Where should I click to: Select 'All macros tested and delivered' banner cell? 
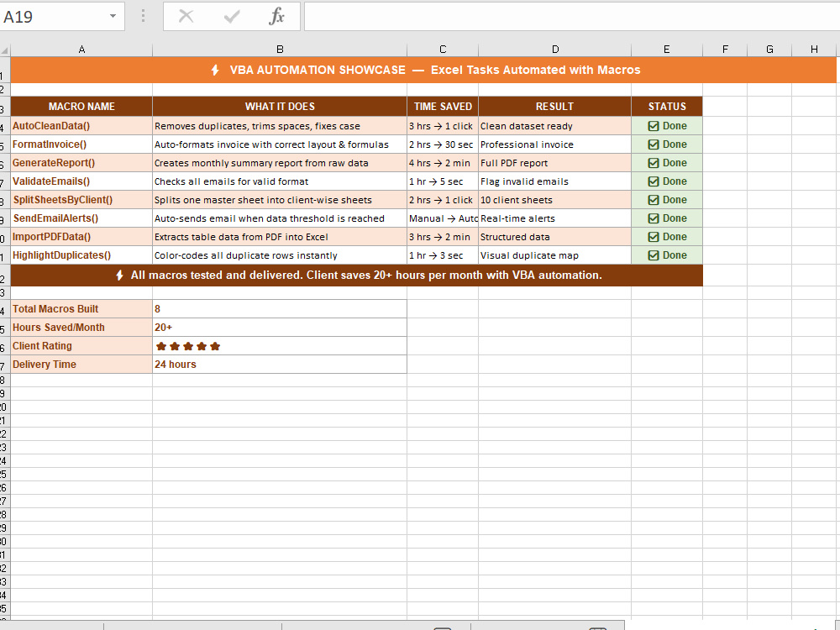(357, 276)
